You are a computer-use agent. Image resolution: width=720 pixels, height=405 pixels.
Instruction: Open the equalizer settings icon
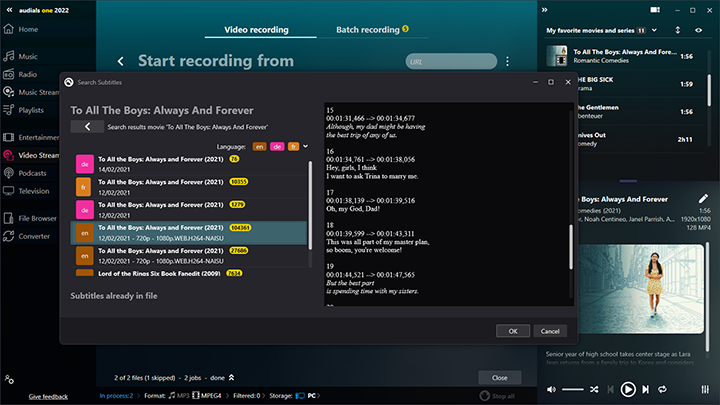705,389
